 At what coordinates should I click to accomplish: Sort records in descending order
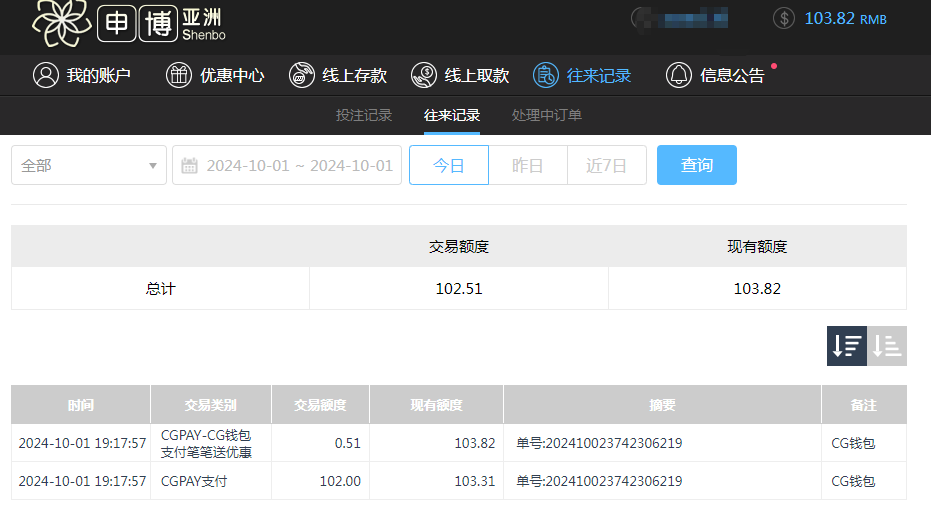click(x=846, y=346)
